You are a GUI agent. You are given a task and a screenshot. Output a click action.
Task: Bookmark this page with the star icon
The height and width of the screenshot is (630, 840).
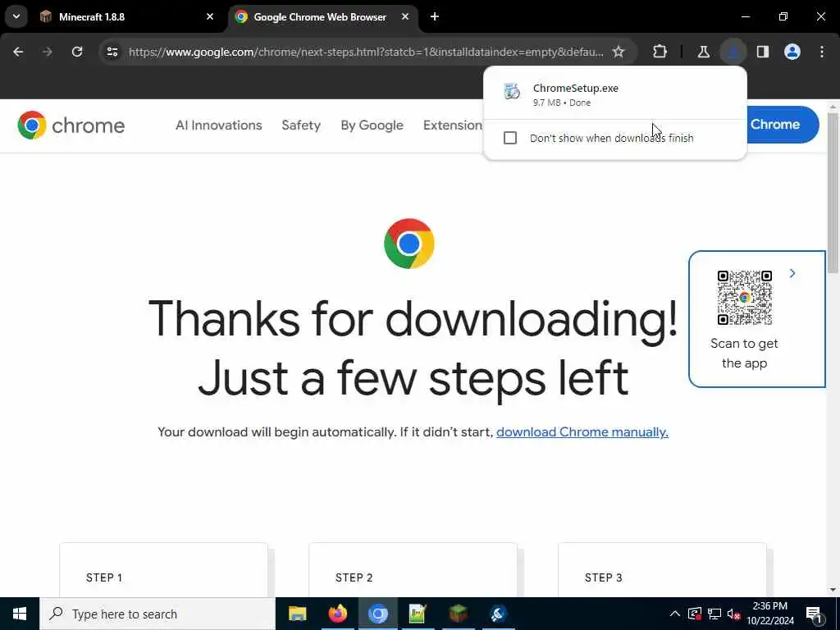tap(619, 52)
